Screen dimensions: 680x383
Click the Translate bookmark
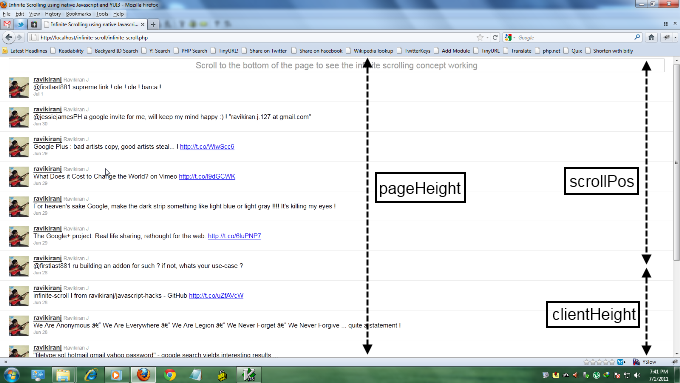click(x=517, y=51)
